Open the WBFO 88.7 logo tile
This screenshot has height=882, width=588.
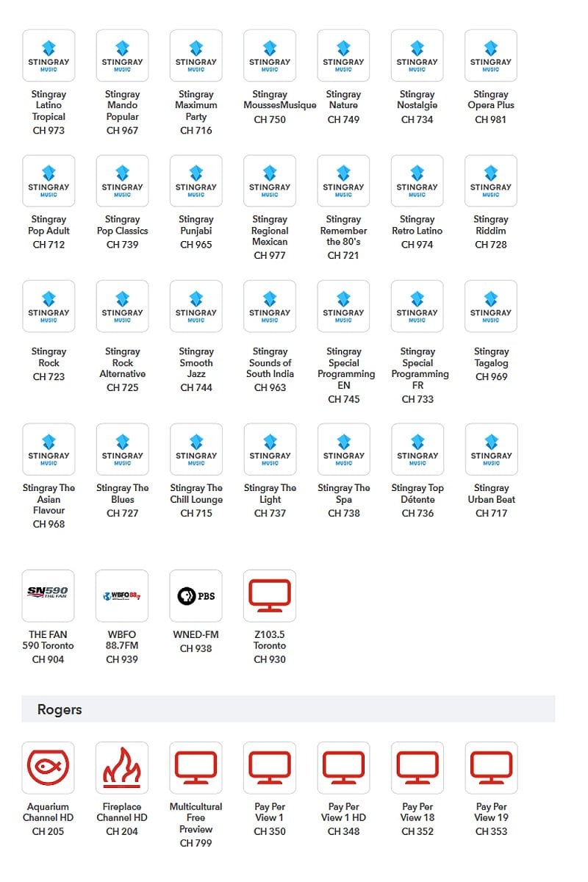point(122,595)
